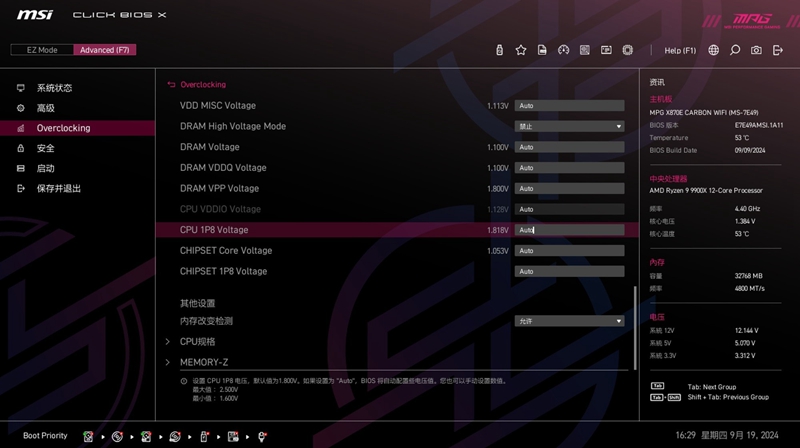Switch to EZ Mode
The height and width of the screenshot is (448, 800).
[x=42, y=50]
